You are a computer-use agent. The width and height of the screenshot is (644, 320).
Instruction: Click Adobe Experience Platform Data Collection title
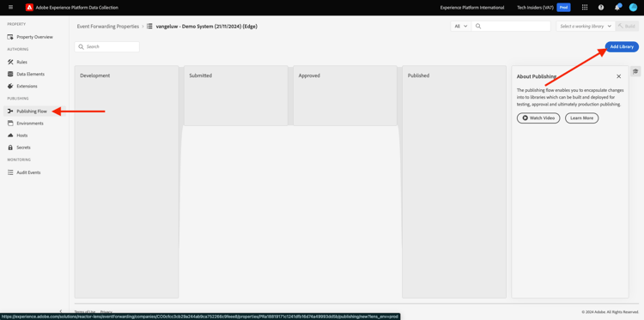(x=76, y=8)
